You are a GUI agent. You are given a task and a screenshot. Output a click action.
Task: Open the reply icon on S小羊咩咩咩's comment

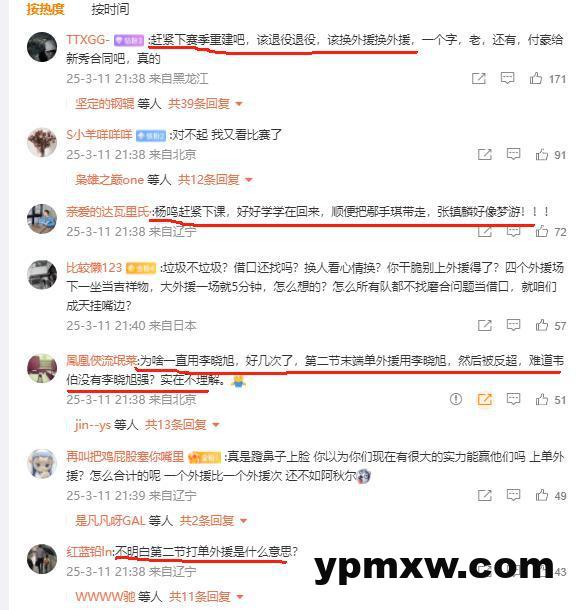[513, 154]
